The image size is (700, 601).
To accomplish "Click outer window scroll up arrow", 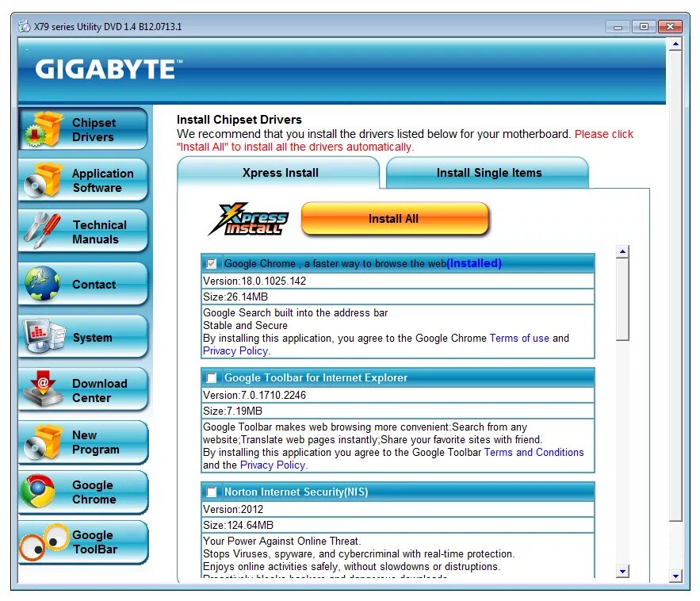I will tap(675, 44).
